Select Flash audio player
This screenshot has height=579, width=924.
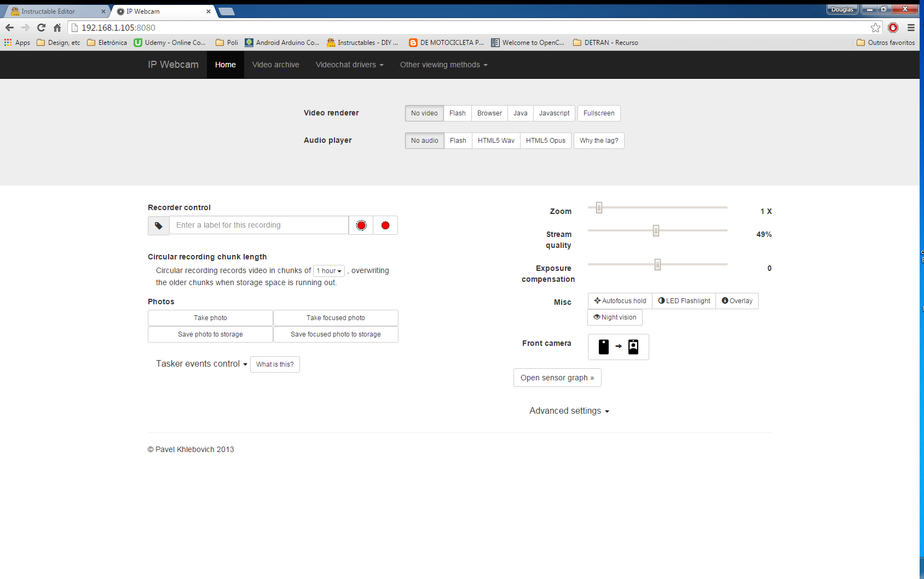458,141
